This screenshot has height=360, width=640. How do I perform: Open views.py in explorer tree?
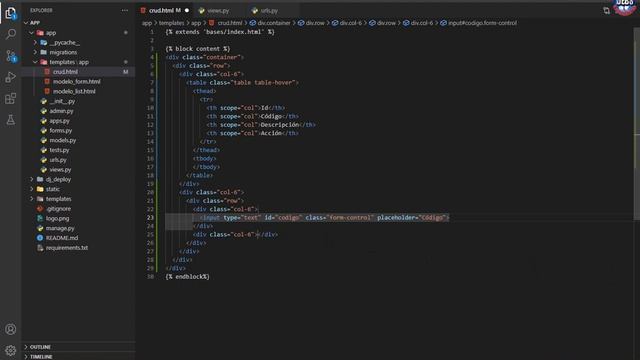[60, 169]
